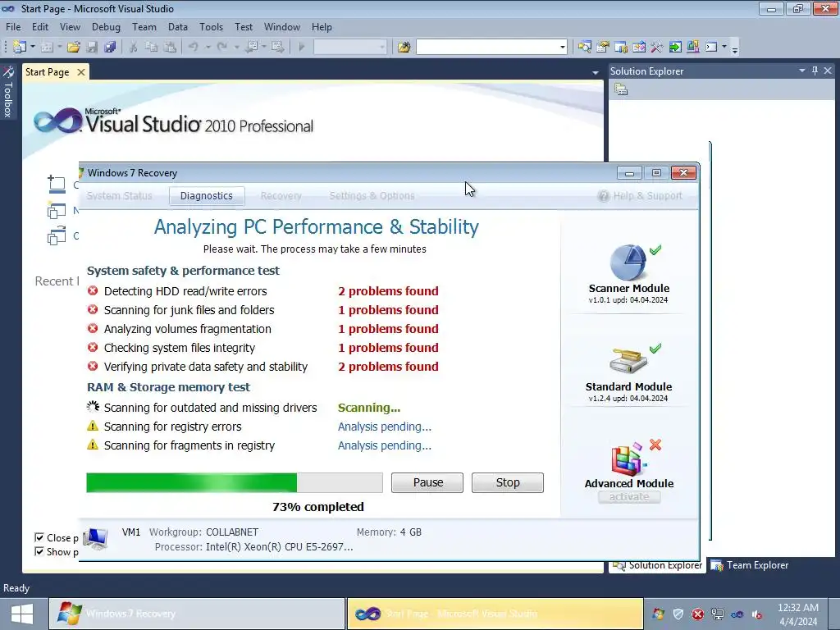
Task: Click the New Project toolbar icon
Action: [20, 47]
